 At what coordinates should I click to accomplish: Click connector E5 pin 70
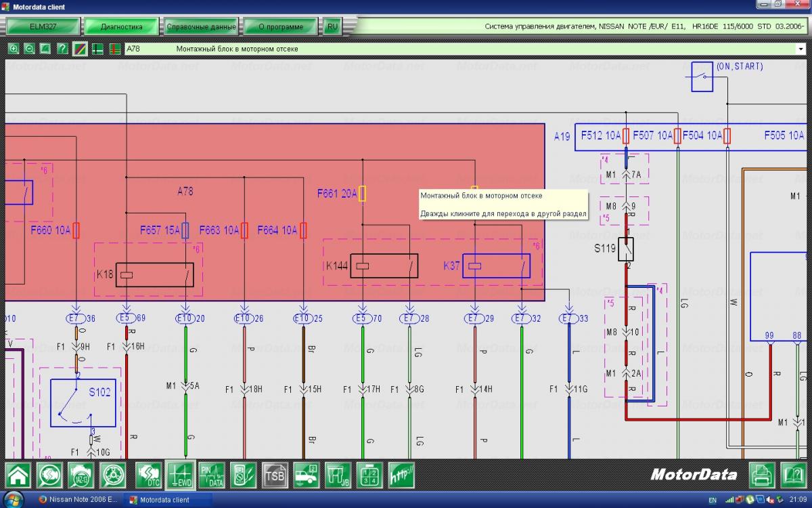363,318
